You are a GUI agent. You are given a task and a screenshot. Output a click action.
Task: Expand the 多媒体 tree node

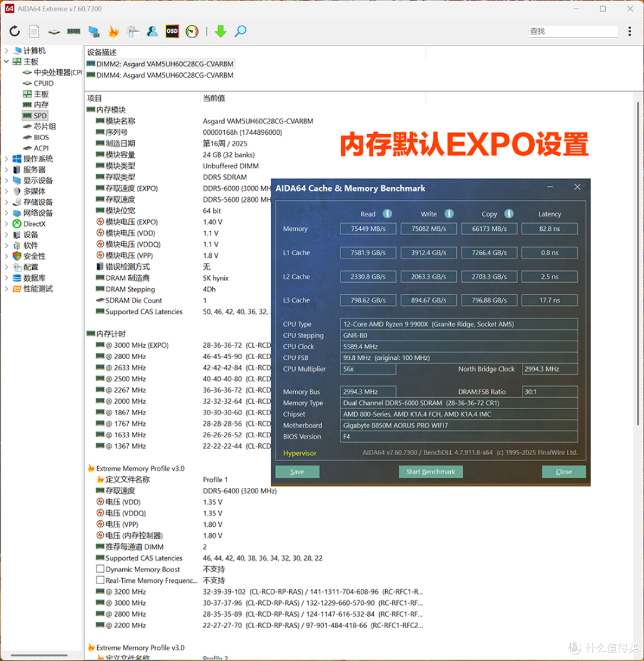tap(7, 191)
